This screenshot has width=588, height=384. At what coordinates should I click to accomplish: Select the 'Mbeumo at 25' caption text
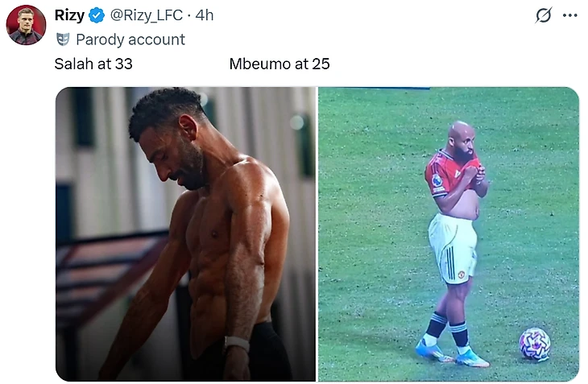pos(280,64)
